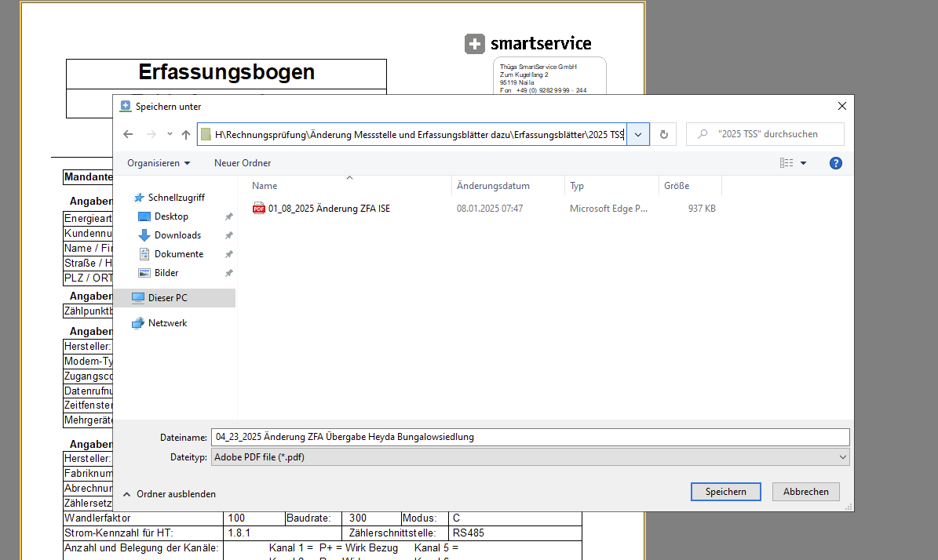Select Dieser PC in navigation pane
Image resolution: width=938 pixels, height=560 pixels.
(x=168, y=298)
